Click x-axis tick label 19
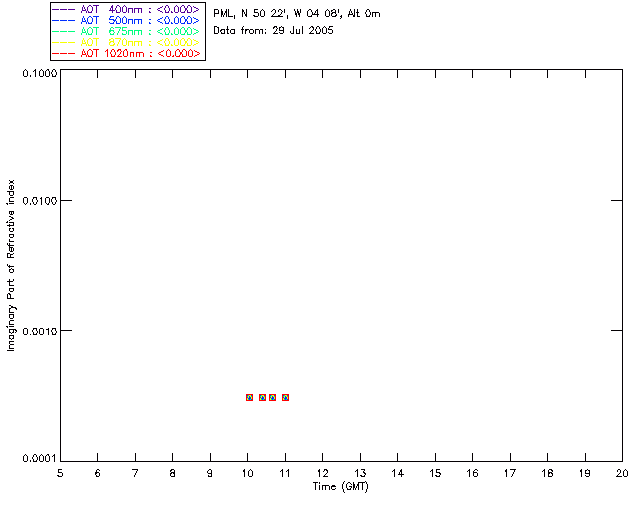 (585, 473)
